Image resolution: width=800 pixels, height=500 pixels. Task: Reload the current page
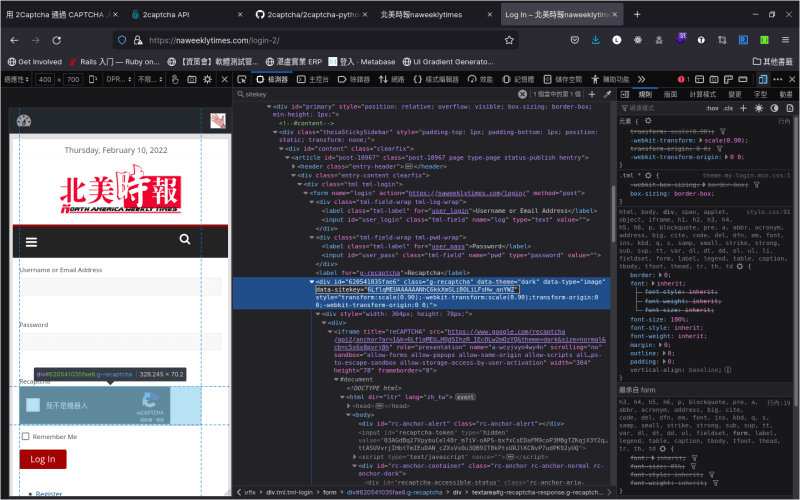(x=57, y=40)
